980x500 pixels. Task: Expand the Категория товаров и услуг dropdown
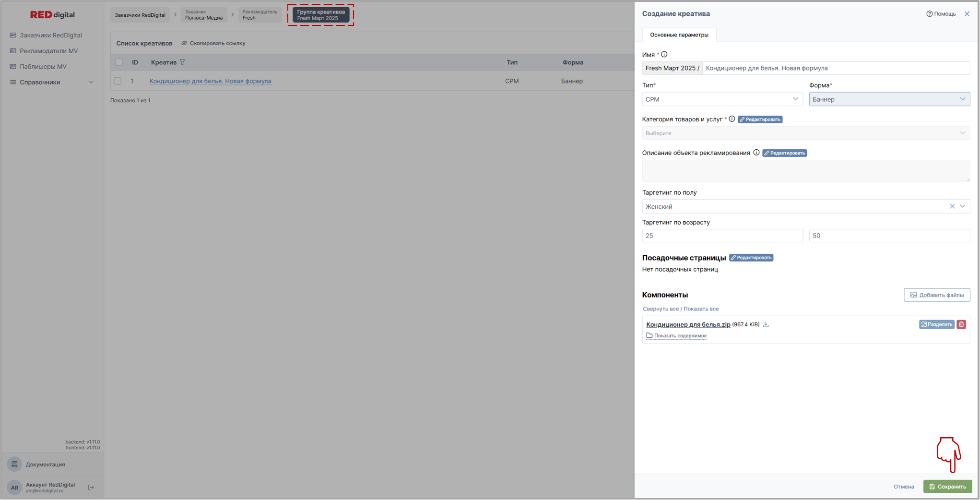coord(805,133)
